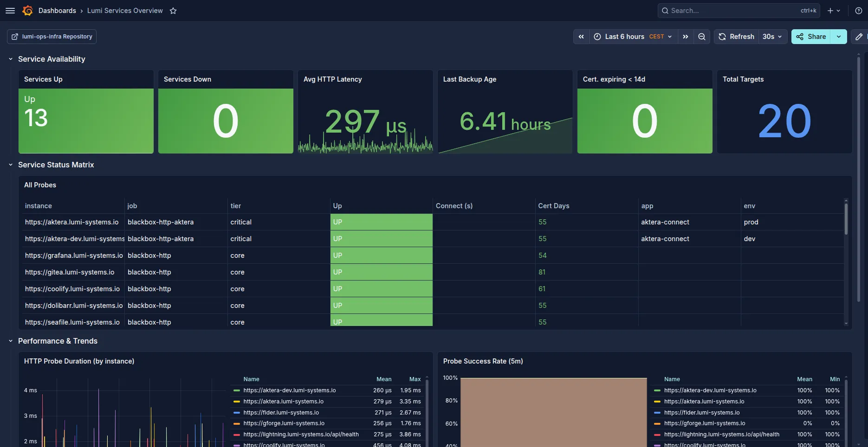Image resolution: width=868 pixels, height=447 pixels.
Task: Click the Refresh button
Action: point(736,37)
